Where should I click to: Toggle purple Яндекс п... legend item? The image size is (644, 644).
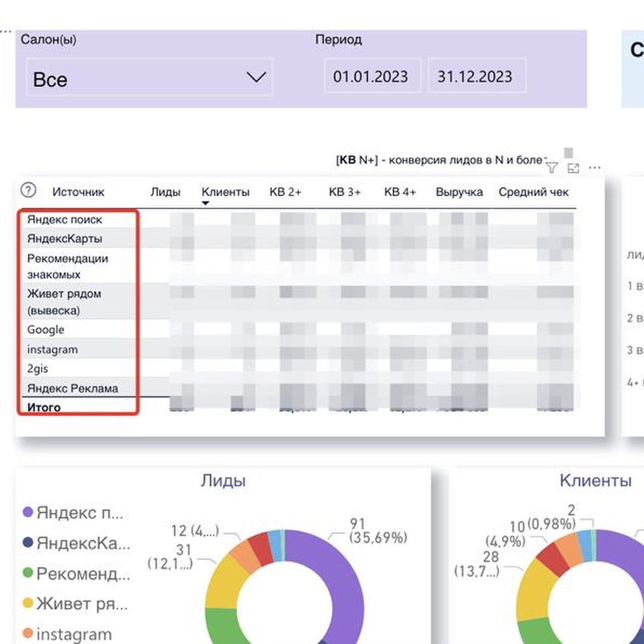73,513
